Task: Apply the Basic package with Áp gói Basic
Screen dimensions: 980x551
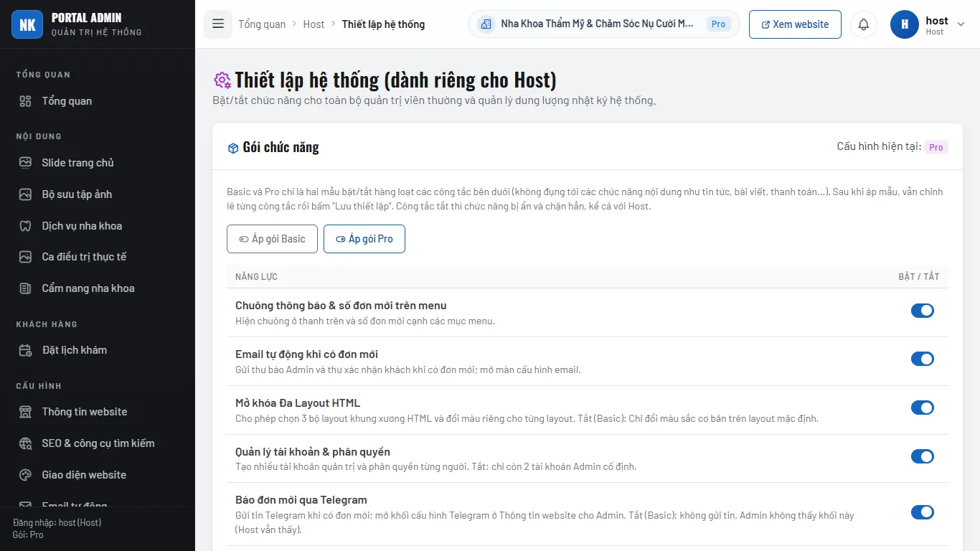Action: click(272, 239)
